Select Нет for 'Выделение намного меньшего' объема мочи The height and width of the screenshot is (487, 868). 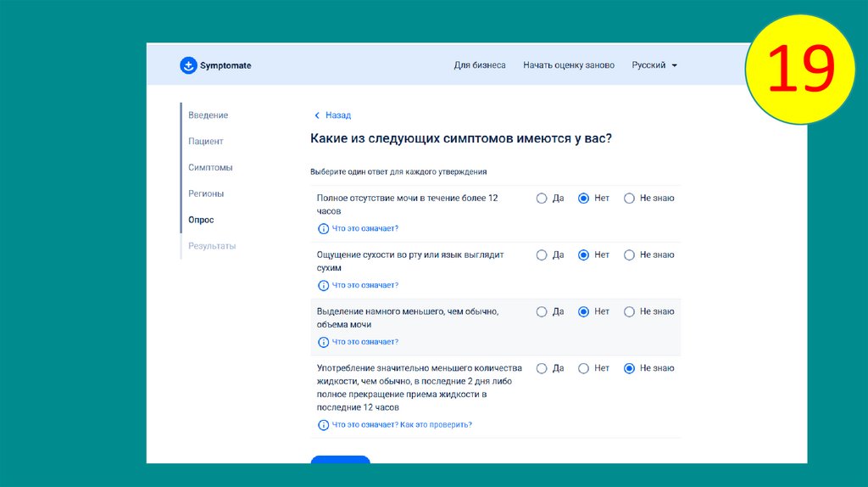point(583,311)
